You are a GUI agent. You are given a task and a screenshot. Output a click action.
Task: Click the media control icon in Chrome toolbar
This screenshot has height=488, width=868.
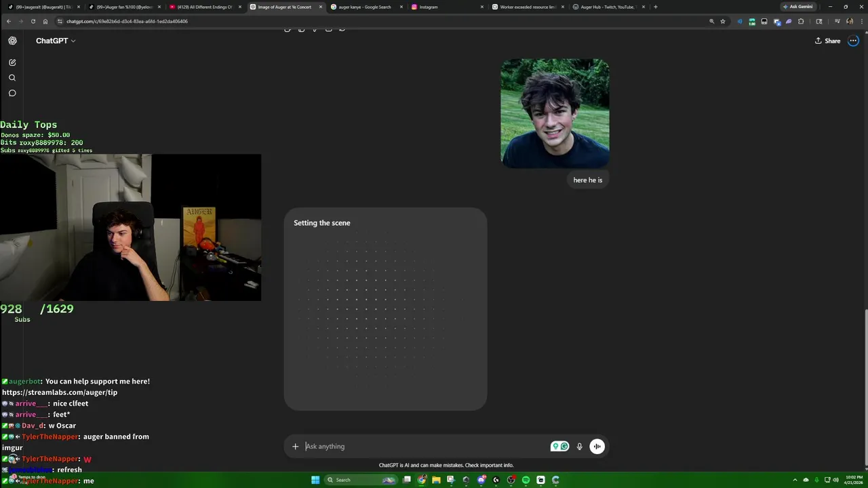click(x=837, y=21)
